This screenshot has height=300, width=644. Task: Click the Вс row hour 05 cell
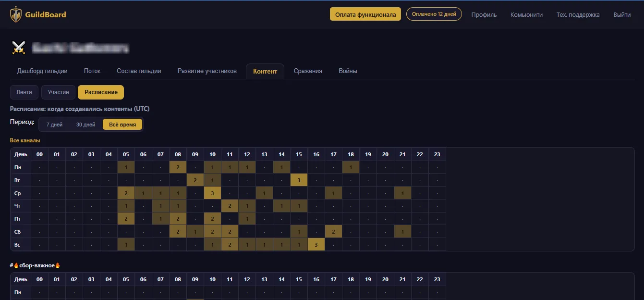[x=126, y=245]
